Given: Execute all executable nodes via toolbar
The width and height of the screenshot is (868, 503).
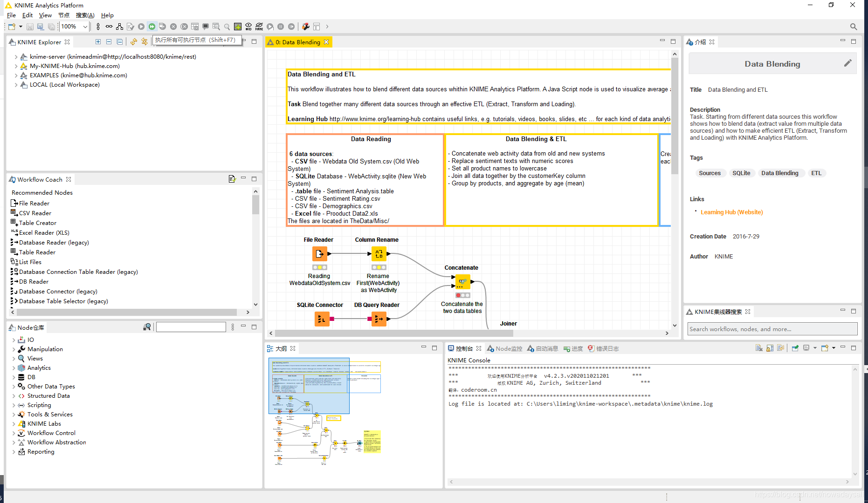Looking at the screenshot, I should pyautogui.click(x=152, y=27).
